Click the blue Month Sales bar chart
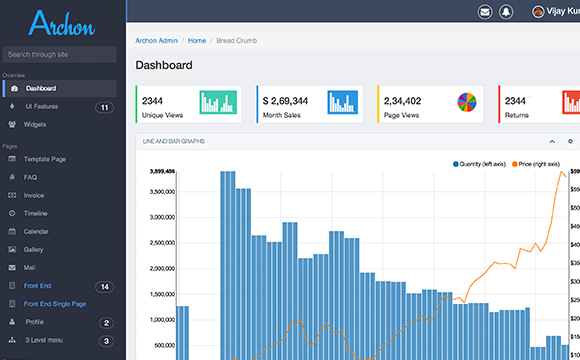 point(343,102)
